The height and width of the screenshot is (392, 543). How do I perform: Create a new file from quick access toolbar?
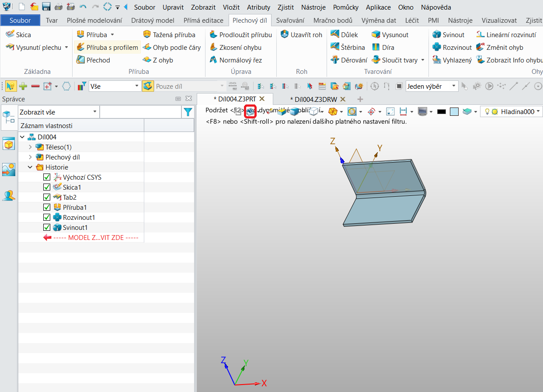coord(22,7)
